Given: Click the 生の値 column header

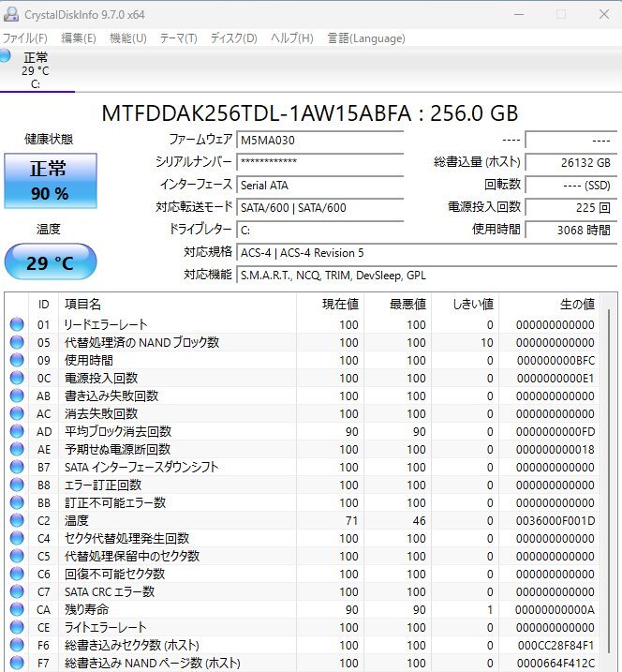Looking at the screenshot, I should [x=576, y=304].
